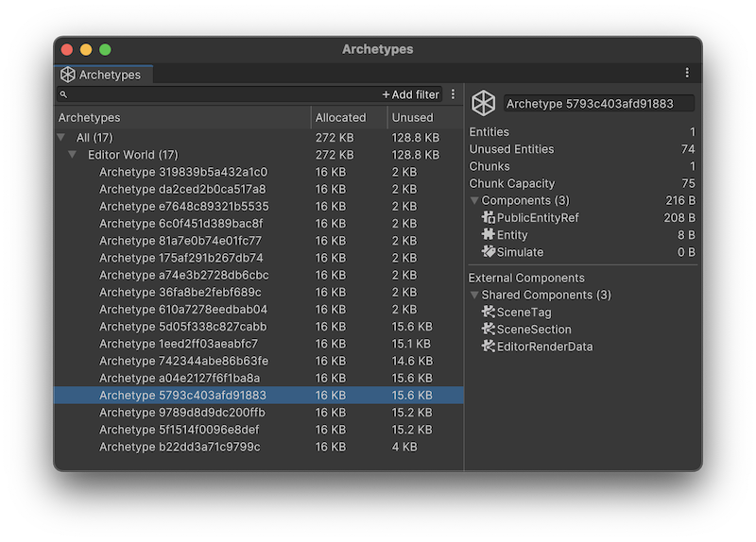This screenshot has height=542, width=756.
Task: Click the EditorRenderData shared component icon
Action: (489, 347)
